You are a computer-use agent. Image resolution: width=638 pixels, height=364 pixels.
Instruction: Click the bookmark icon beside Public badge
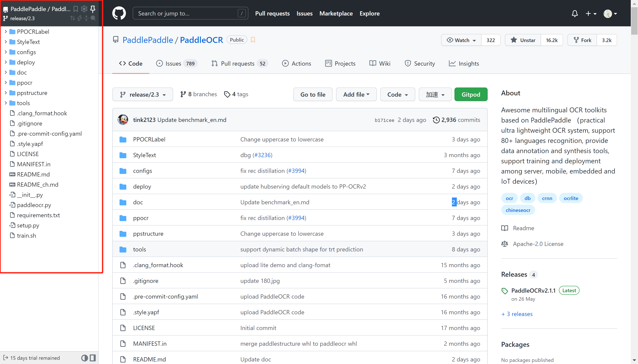253,40
